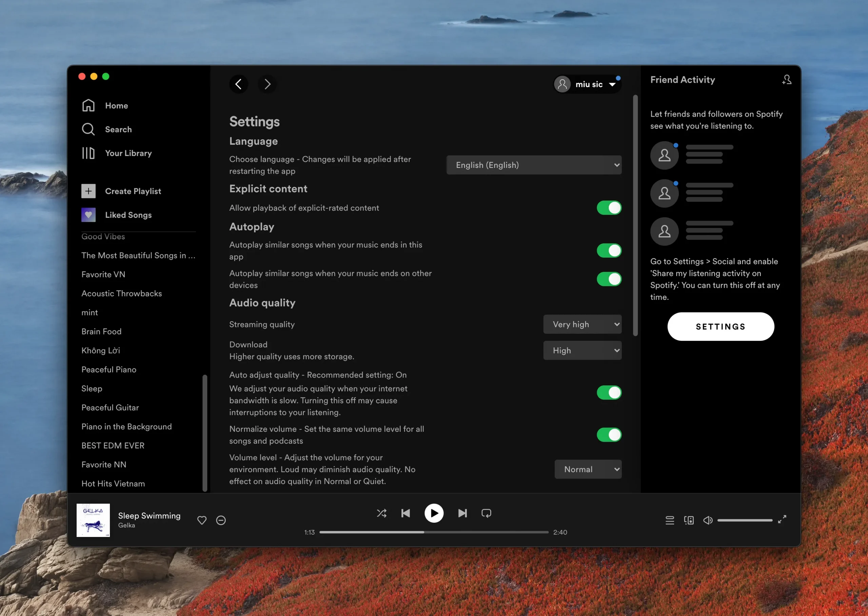Viewport: 868px width, 616px height.
Task: Open the Không Lời playlist
Action: click(100, 350)
